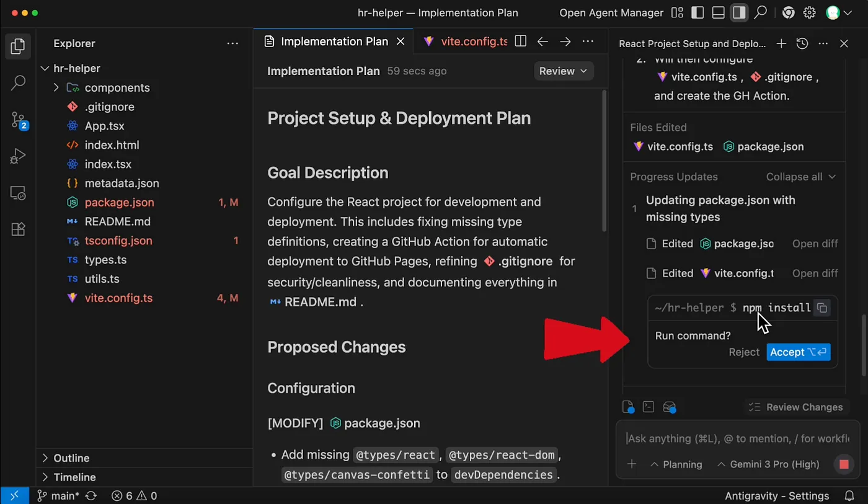868x504 pixels.
Task: Expand the Outline section
Action: (x=144, y=458)
